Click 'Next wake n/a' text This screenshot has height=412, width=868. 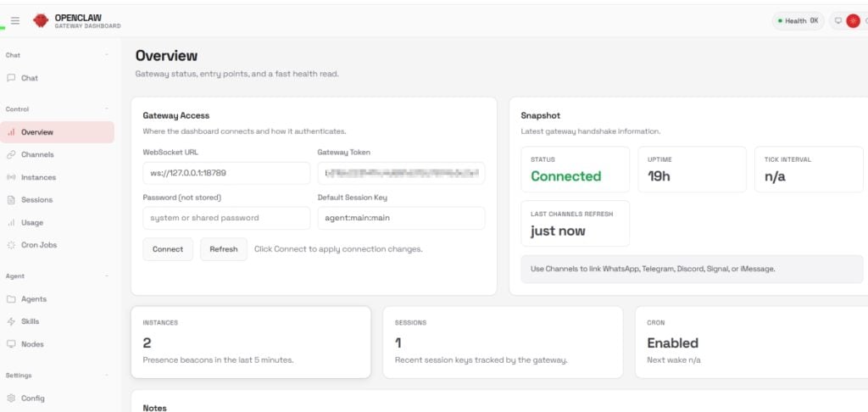[674, 360]
